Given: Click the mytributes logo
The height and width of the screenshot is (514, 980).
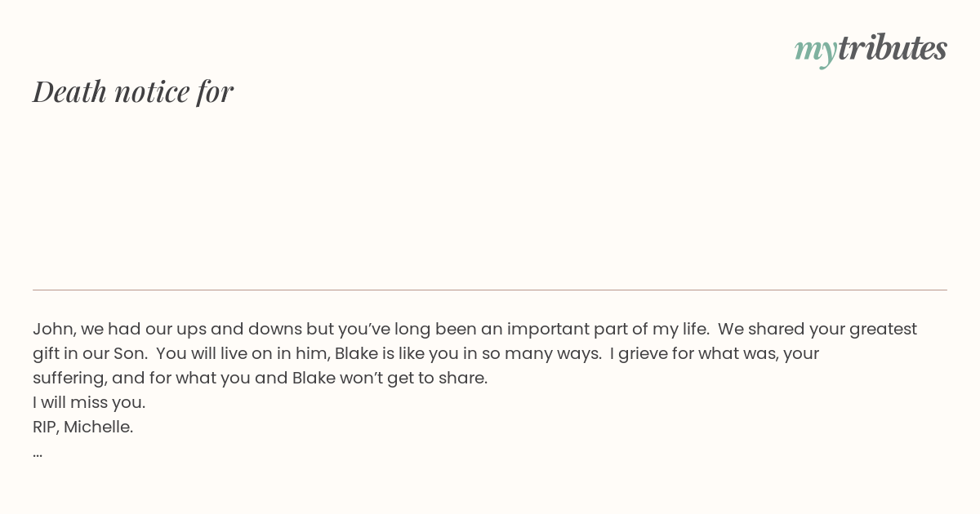Looking at the screenshot, I should tap(871, 49).
